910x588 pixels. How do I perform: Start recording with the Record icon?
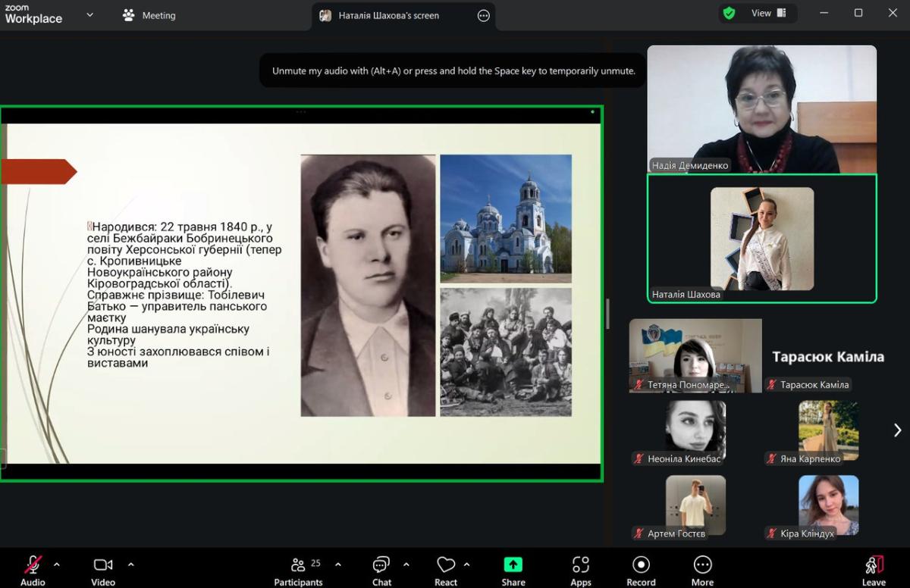pyautogui.click(x=641, y=565)
